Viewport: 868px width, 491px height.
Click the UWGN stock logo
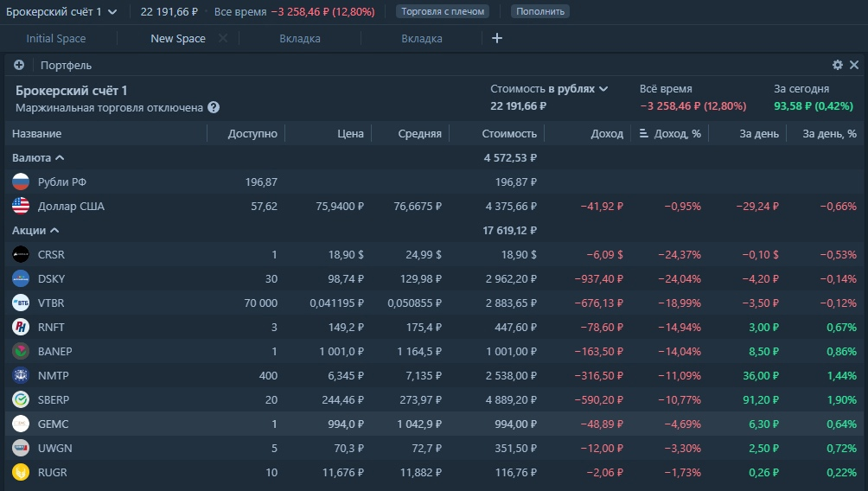21,448
